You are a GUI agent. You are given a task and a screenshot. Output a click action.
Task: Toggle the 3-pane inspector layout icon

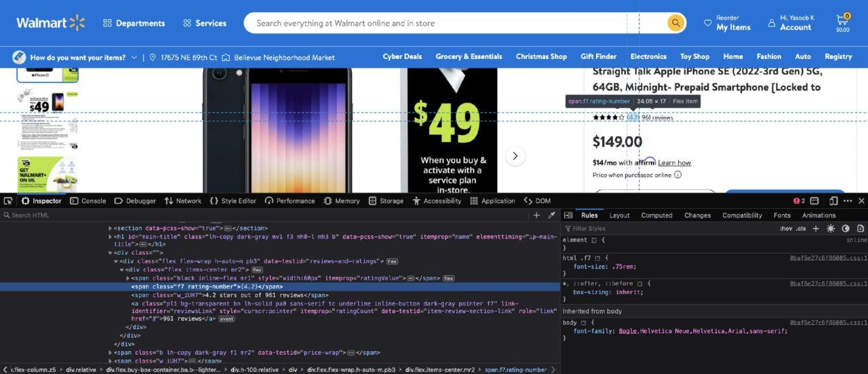568,215
